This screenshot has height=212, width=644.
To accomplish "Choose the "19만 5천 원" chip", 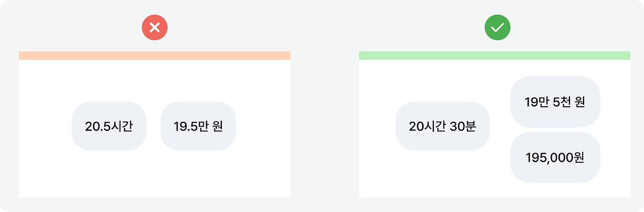I will point(555,102).
